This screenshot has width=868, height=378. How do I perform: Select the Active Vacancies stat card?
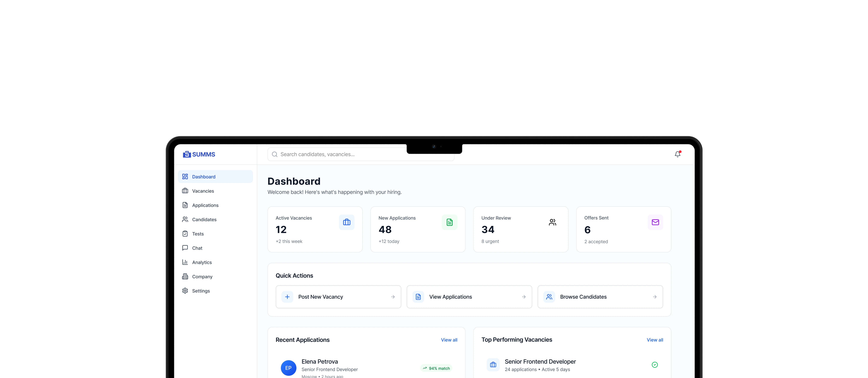point(315,229)
